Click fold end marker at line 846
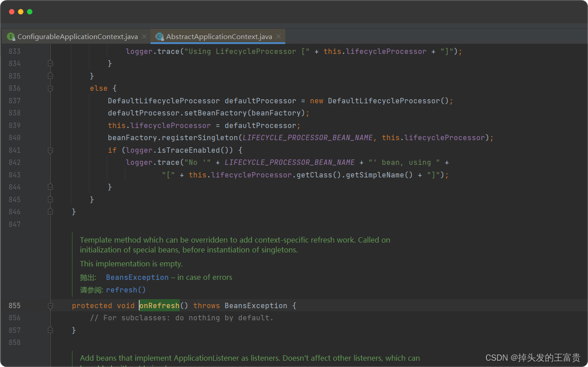 (50, 212)
